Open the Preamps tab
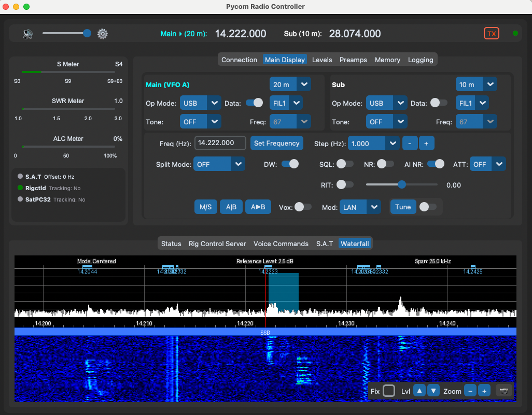532x415 pixels. (353, 60)
